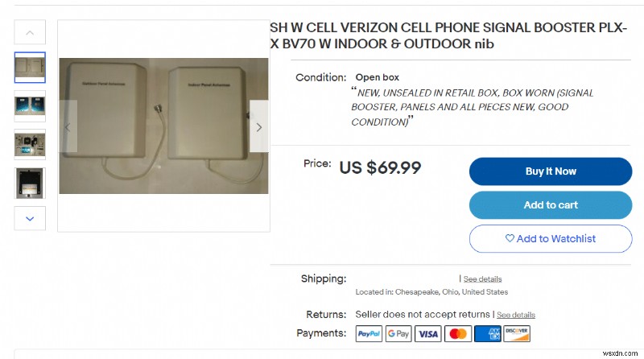
Task: Click the Mastercard icon
Action: click(458, 333)
